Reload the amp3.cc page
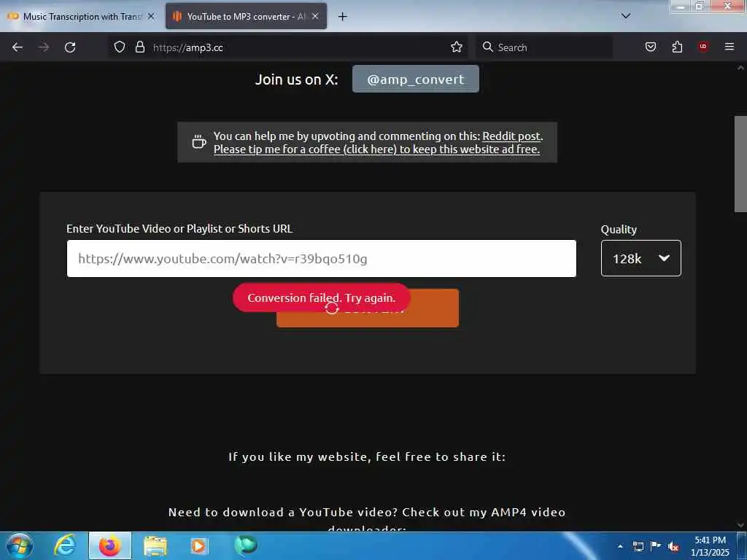The image size is (747, 560). [70, 47]
